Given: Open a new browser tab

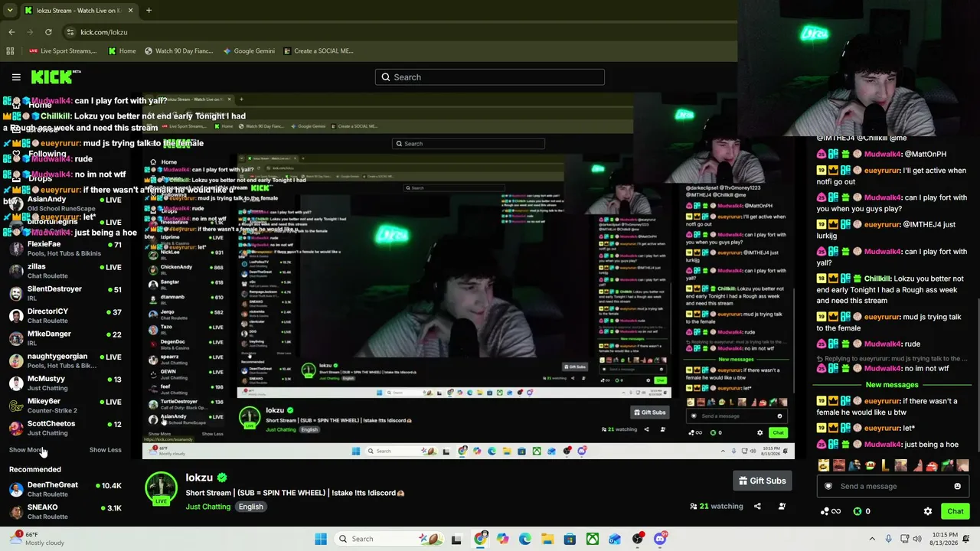Looking at the screenshot, I should (x=149, y=11).
